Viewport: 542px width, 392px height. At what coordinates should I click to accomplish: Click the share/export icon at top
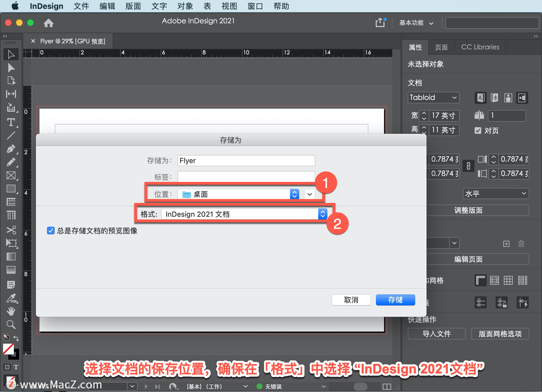380,23
